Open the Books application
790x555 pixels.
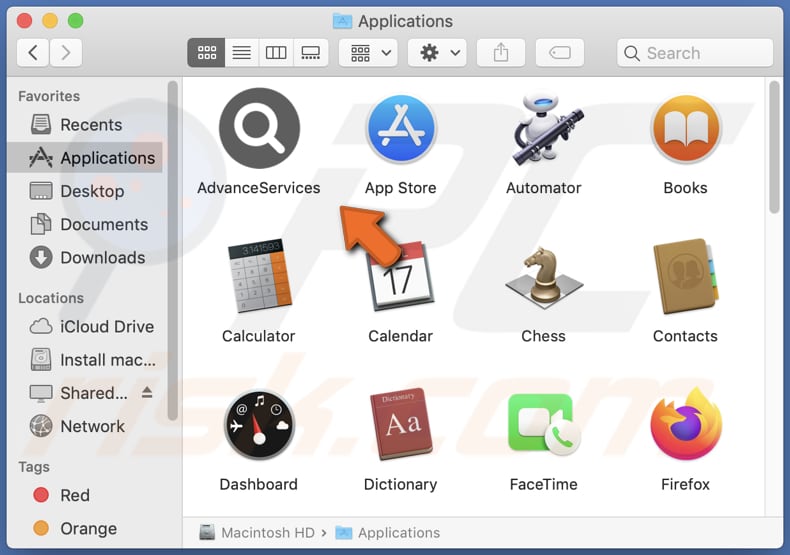pyautogui.click(x=686, y=129)
